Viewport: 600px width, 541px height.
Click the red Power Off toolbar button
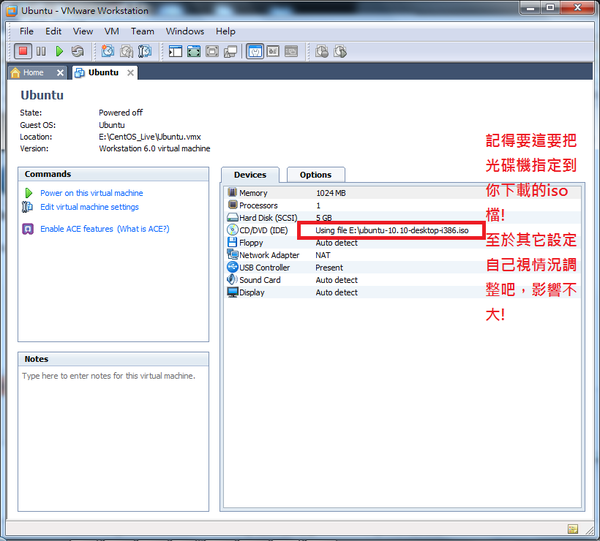(x=23, y=51)
